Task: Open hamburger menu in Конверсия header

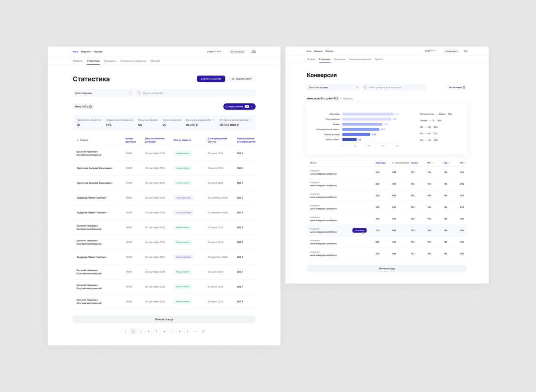Action: (466, 51)
